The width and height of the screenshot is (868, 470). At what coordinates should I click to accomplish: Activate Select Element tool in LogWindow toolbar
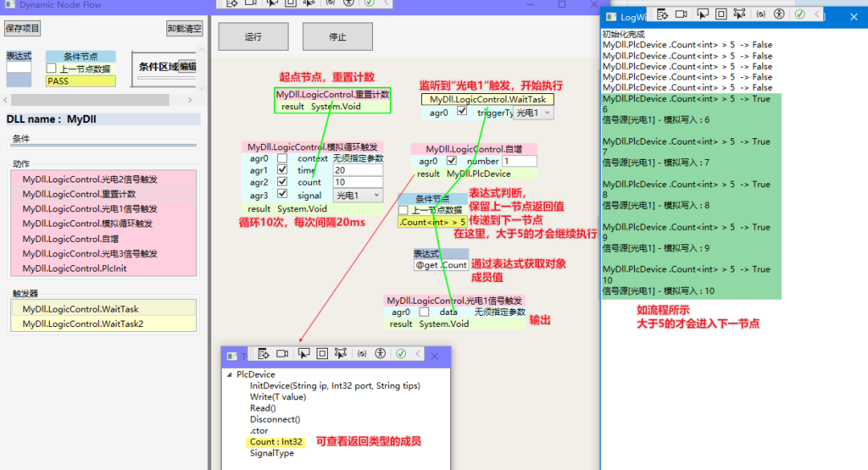(x=702, y=14)
